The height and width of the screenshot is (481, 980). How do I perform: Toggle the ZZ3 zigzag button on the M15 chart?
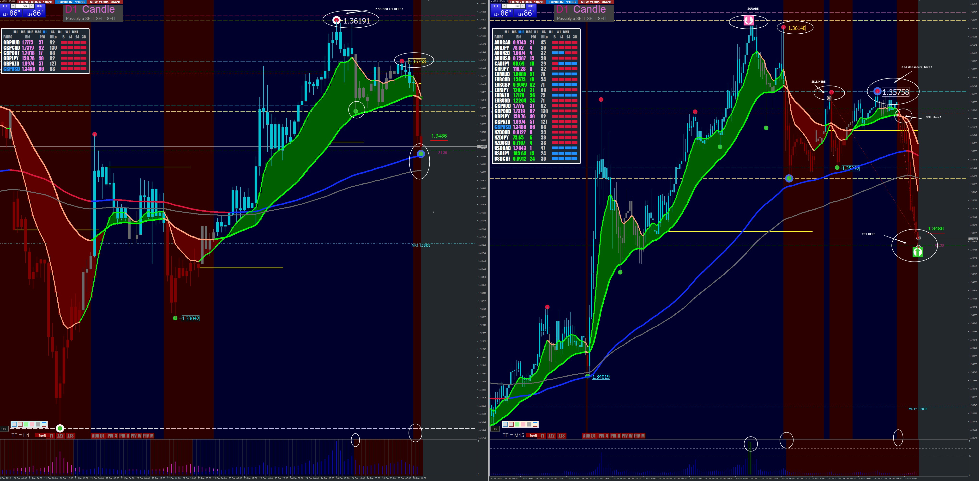[561, 436]
